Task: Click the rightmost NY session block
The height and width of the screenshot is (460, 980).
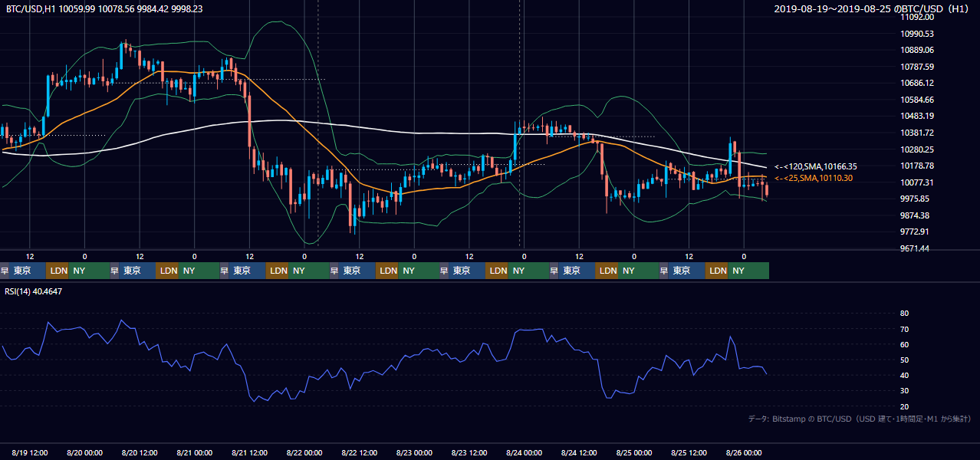Action: coord(748,271)
